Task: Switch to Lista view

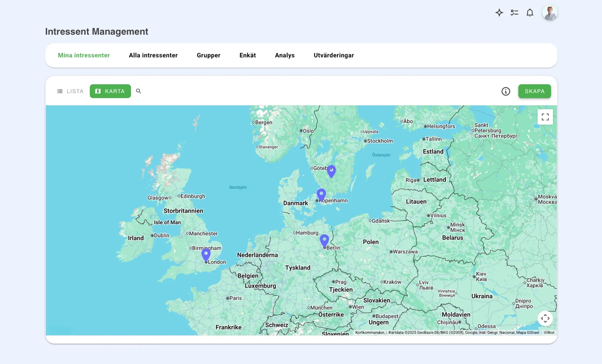Action: click(x=70, y=91)
